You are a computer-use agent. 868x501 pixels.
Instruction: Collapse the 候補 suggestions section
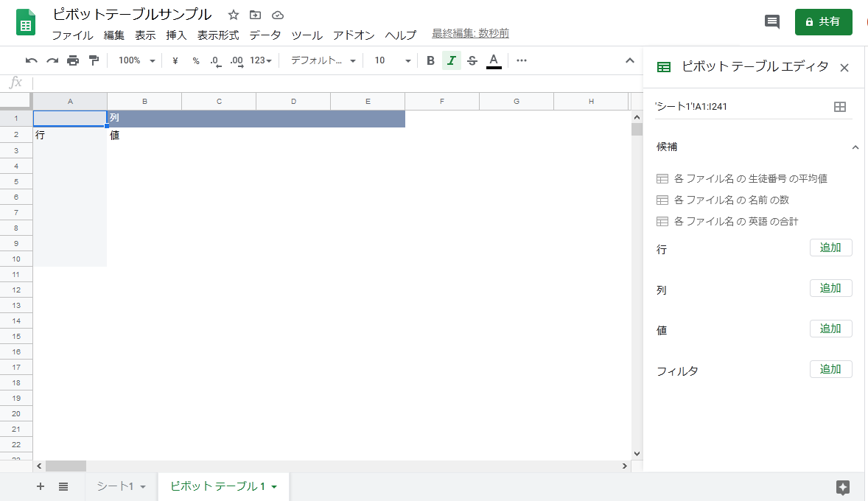855,147
